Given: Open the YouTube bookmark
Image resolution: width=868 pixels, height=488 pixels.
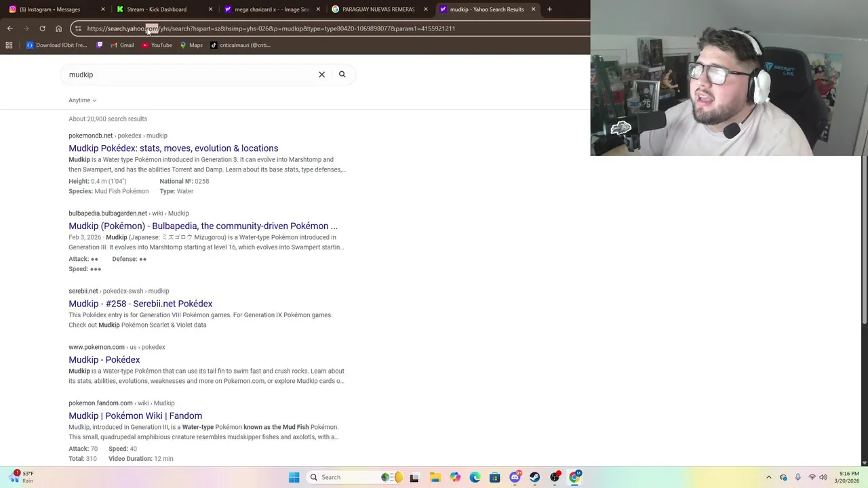Looking at the screenshot, I should pos(157,45).
